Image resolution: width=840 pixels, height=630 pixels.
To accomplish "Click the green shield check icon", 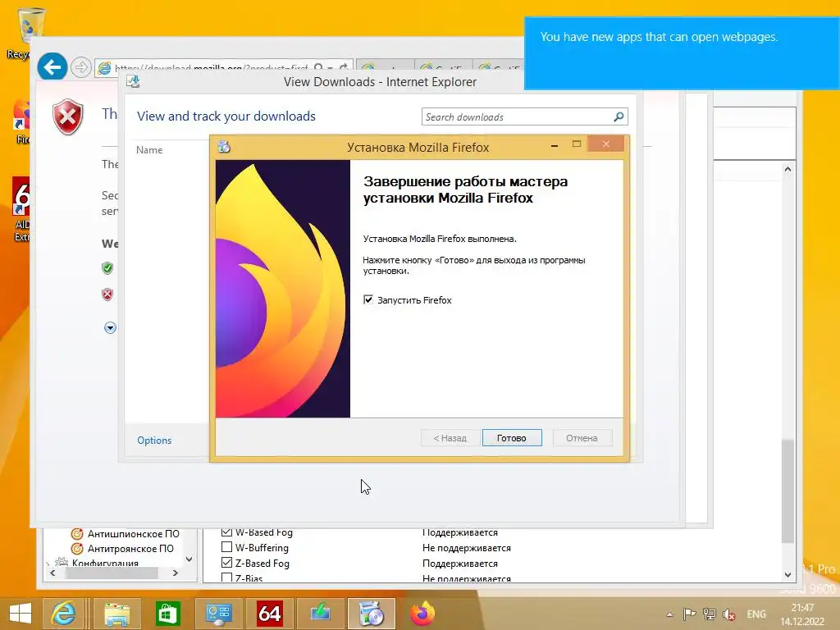I will tap(107, 268).
